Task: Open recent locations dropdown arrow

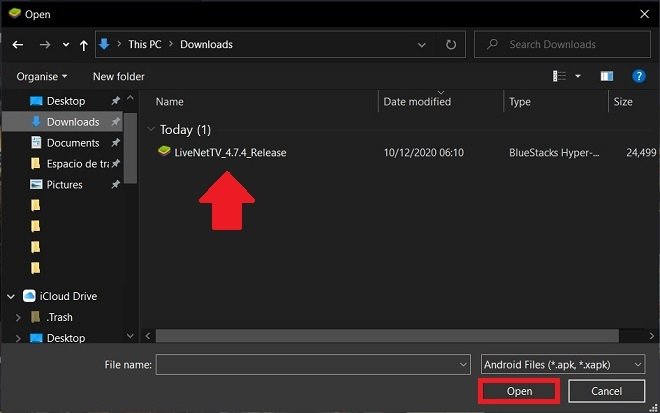Action: click(x=66, y=45)
